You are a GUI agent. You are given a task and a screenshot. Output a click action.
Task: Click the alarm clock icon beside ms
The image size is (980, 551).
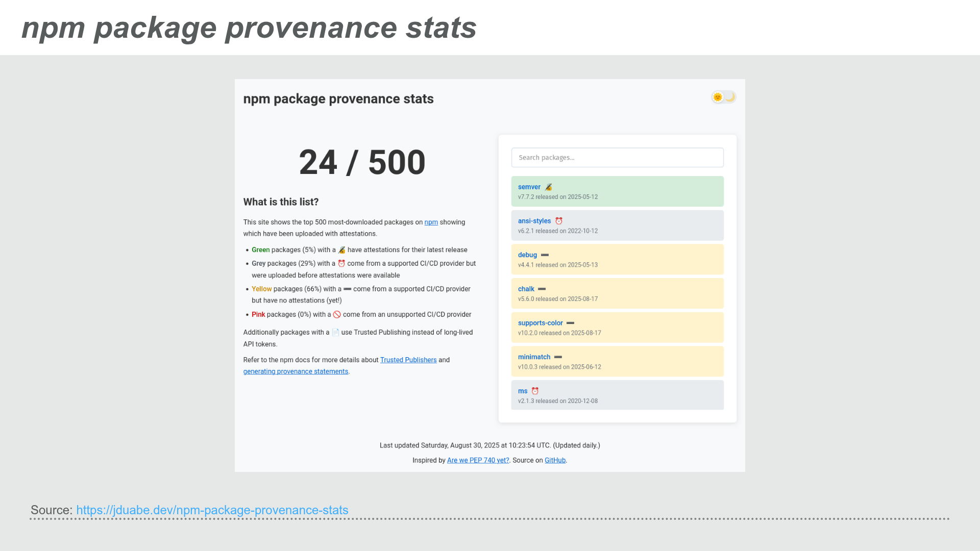click(x=535, y=391)
